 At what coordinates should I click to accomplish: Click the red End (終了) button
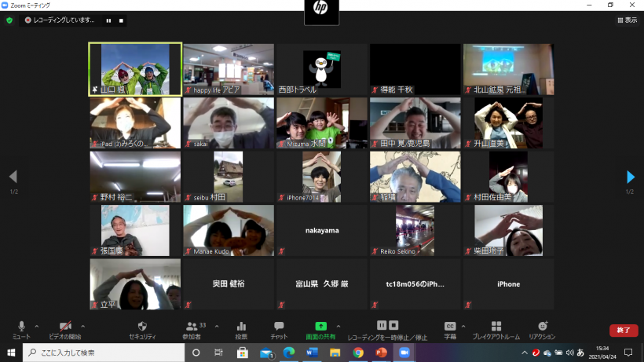[624, 331]
